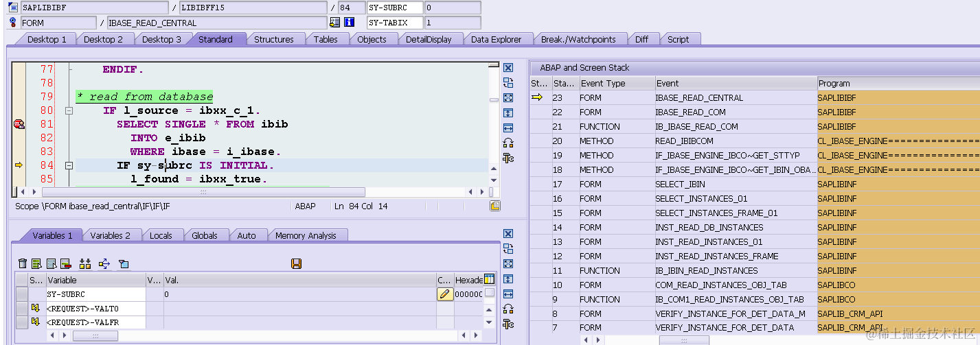Click the yellow icon in the editor status bar
Viewport: 980px width, 345px height.
[x=495, y=206]
